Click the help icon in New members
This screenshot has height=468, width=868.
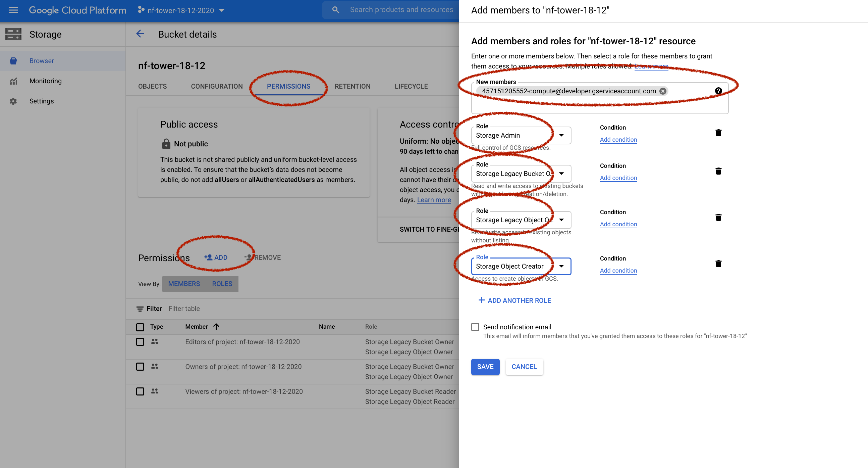pyautogui.click(x=718, y=91)
